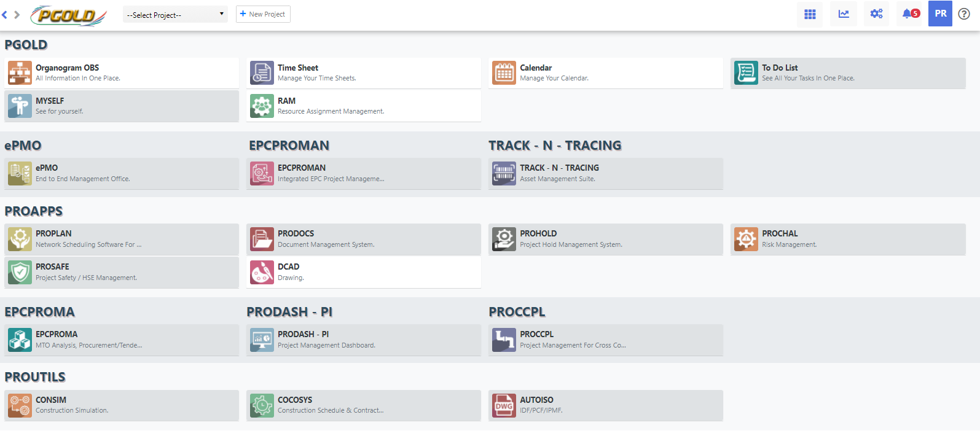Click 'End to End Management Office.' text
Image resolution: width=980 pixels, height=444 pixels.
[82, 179]
